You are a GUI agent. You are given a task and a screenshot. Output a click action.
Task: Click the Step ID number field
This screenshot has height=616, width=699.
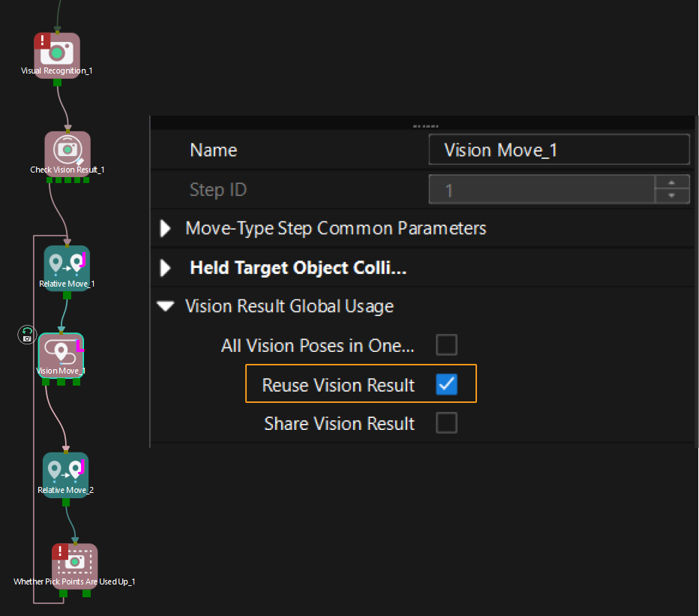541,190
